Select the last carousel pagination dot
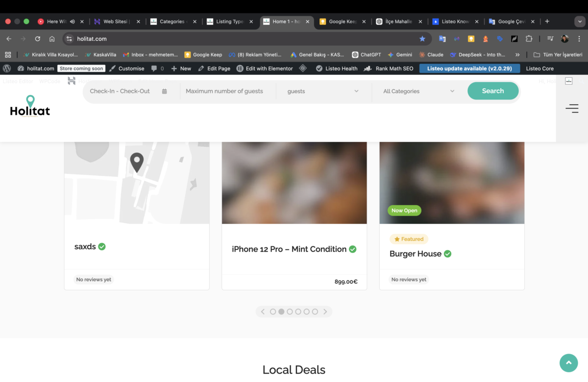The width and height of the screenshot is (588, 382). tap(315, 311)
